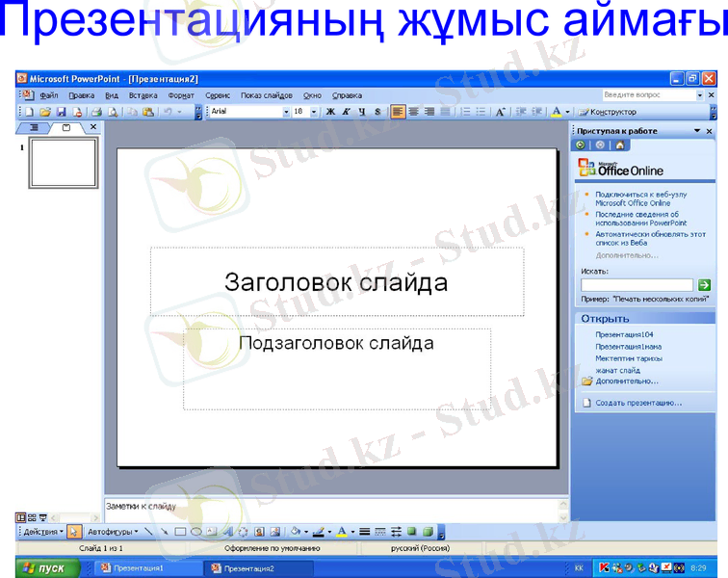Viewport: 728px width, 578px height.
Task: Open the Действия drawing menu
Action: tap(43, 532)
